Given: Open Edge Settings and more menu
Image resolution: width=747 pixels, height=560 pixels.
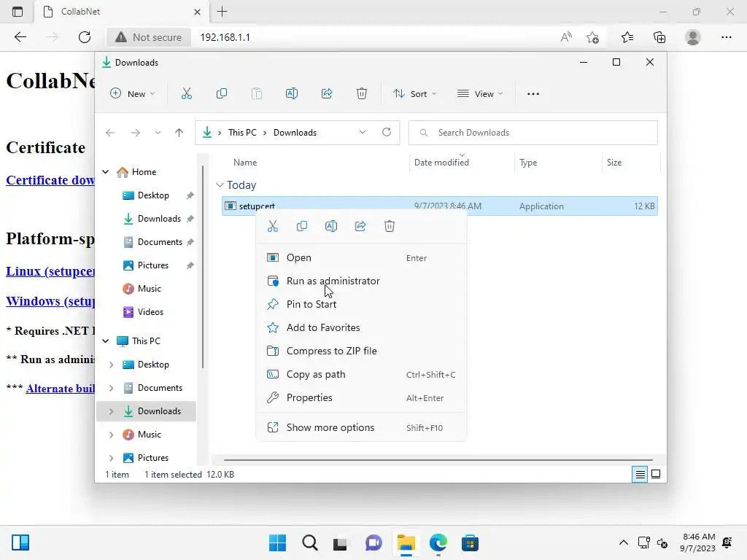Looking at the screenshot, I should pos(726,37).
